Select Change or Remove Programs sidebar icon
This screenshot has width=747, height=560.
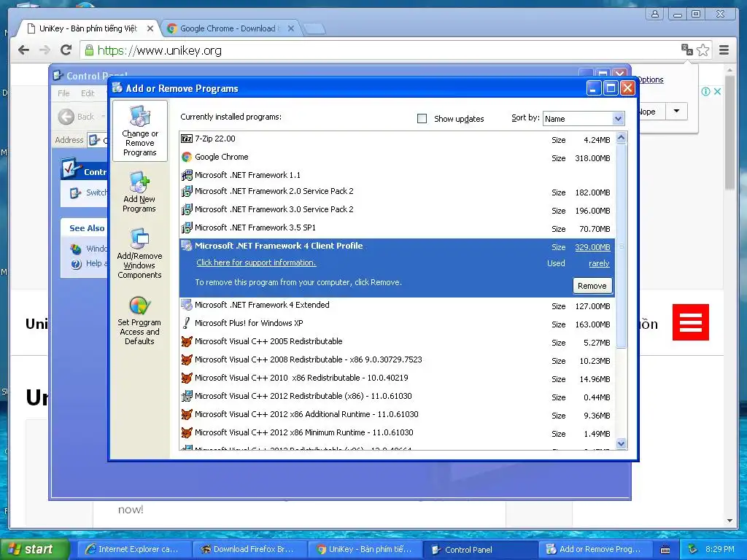tap(139, 131)
